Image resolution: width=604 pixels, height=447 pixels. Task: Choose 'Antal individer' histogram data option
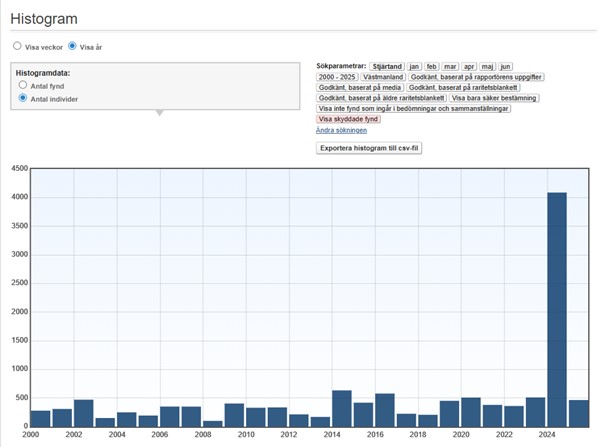[x=24, y=99]
